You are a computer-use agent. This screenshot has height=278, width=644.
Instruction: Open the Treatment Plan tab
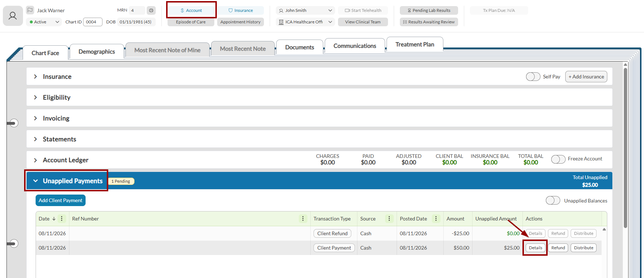[415, 44]
